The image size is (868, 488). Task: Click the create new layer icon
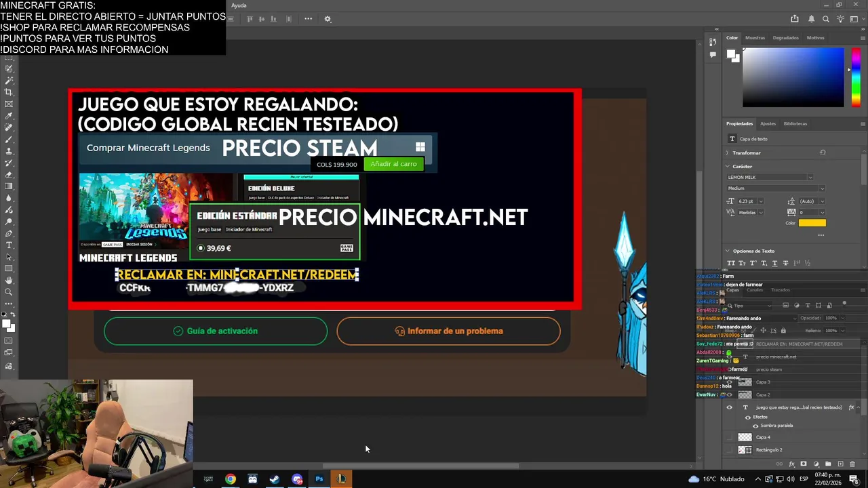point(840,464)
